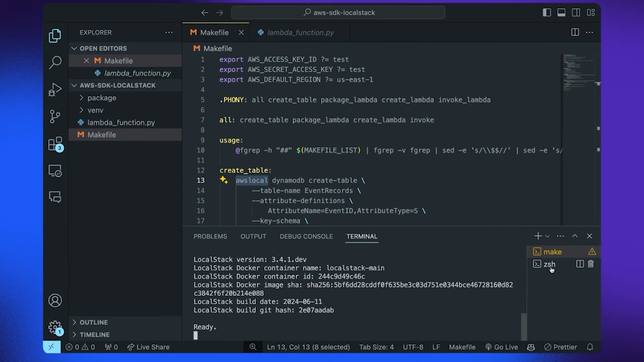Split the editor to the right
This screenshot has width=644, height=362.
575,32
